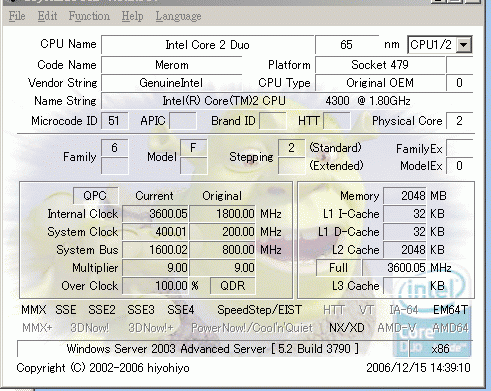The image size is (491, 391).
Task: Click the Windows Server 2003 OS info field
Action: 212,349
